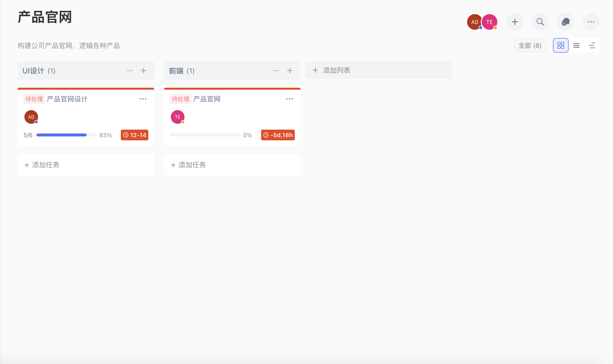613x364 pixels.
Task: Open 前端 column options menu
Action: click(276, 71)
